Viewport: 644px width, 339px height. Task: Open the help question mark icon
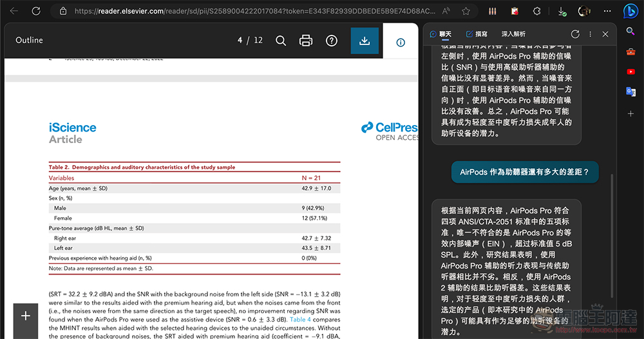tap(332, 41)
